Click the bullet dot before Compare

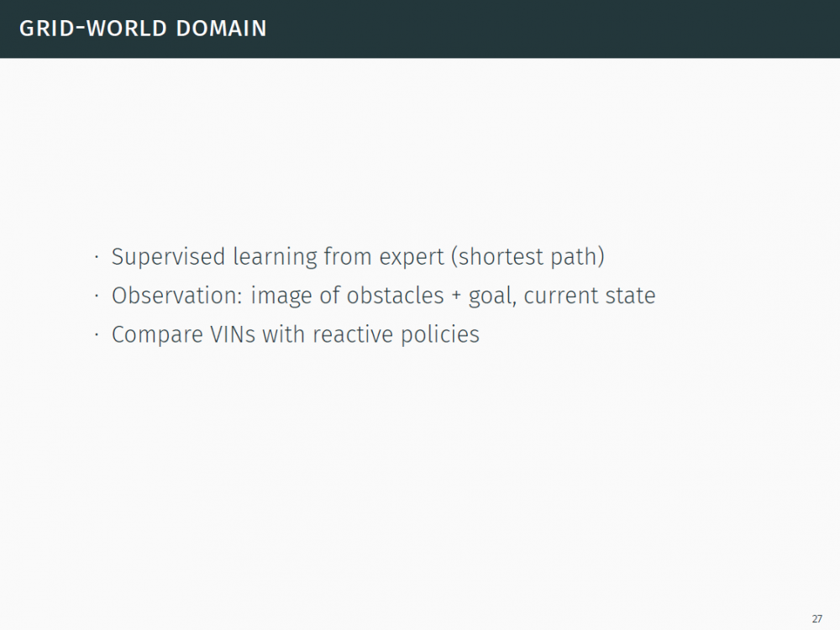(97, 334)
